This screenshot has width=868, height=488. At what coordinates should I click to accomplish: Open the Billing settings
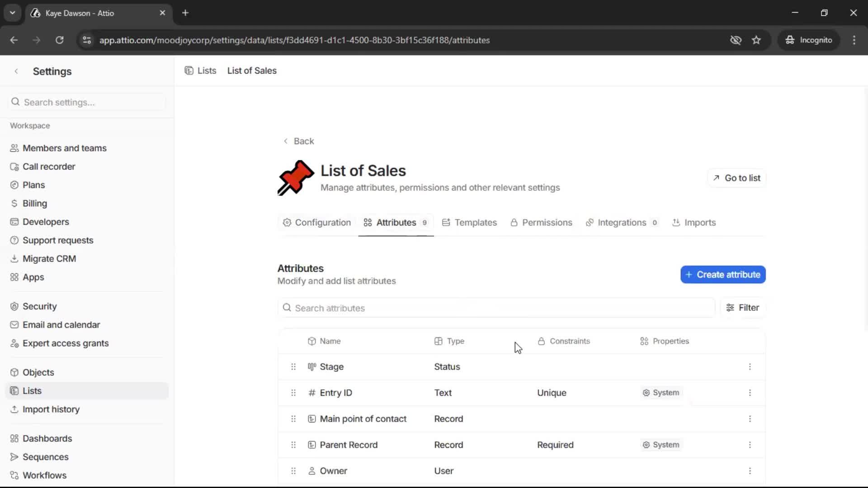(x=34, y=203)
